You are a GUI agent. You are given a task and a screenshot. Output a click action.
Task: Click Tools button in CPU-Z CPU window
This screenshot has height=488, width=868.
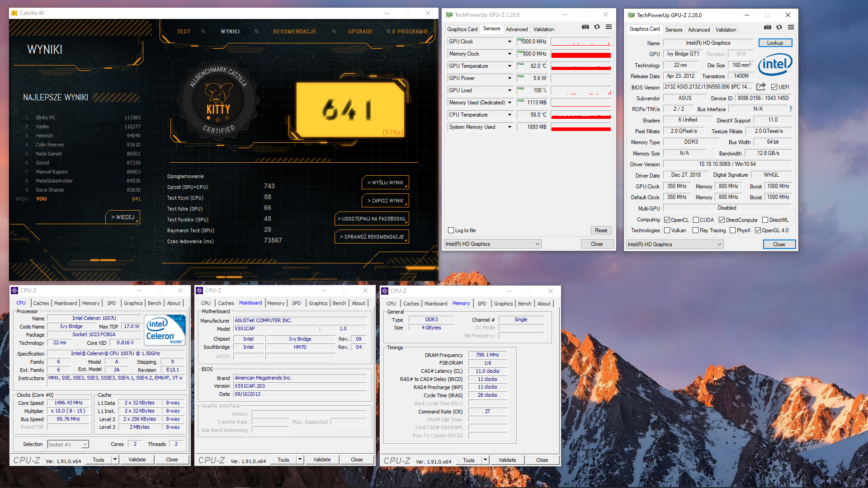(x=99, y=460)
